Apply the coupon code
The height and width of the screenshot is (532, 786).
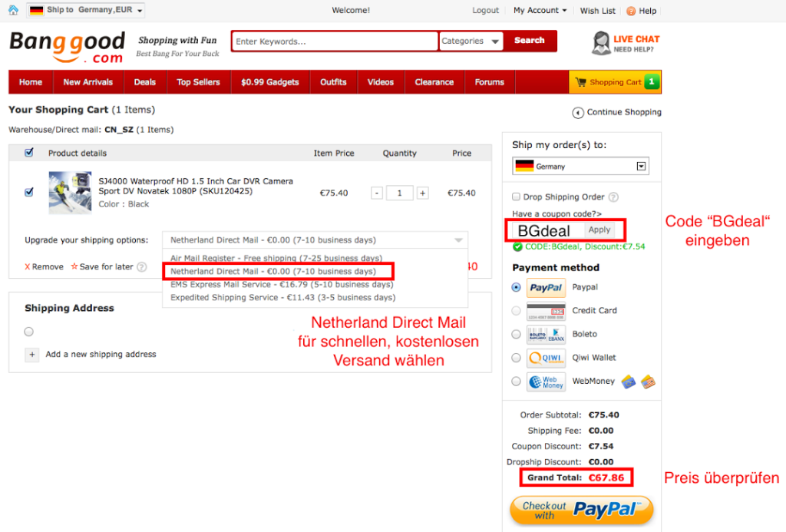[599, 230]
